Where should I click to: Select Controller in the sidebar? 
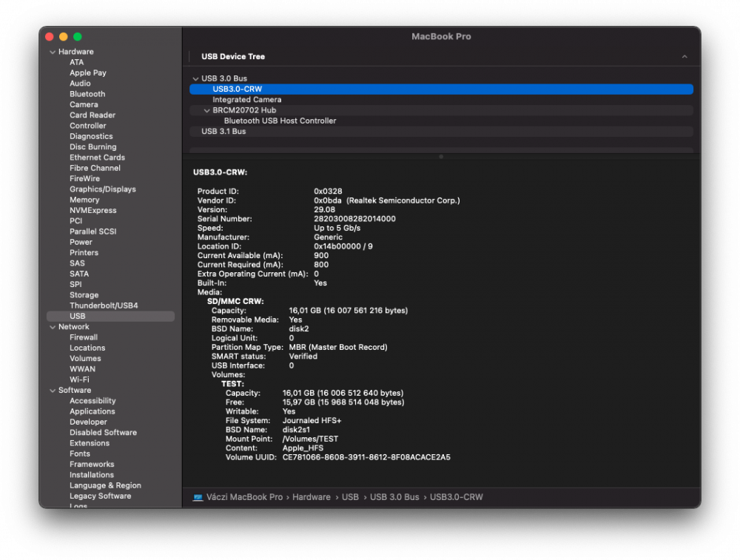click(88, 126)
